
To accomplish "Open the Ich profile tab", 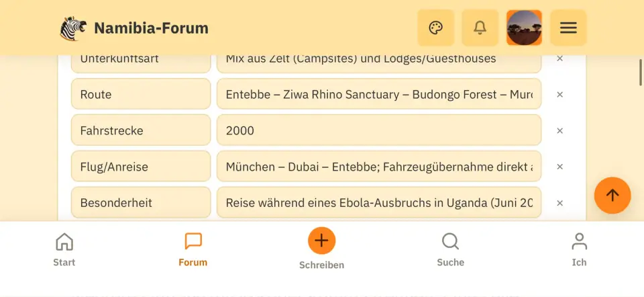I will pos(579,249).
